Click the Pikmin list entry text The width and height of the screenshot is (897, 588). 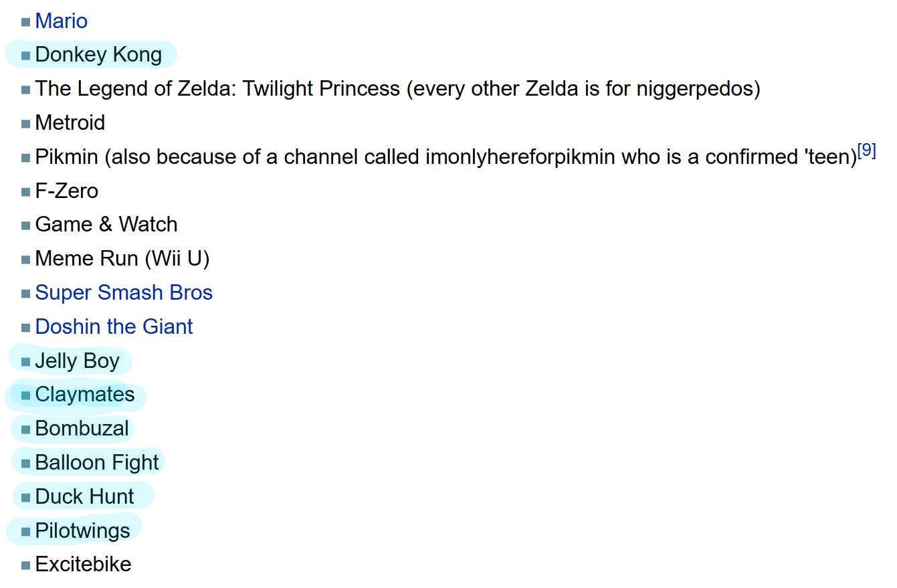tap(445, 157)
